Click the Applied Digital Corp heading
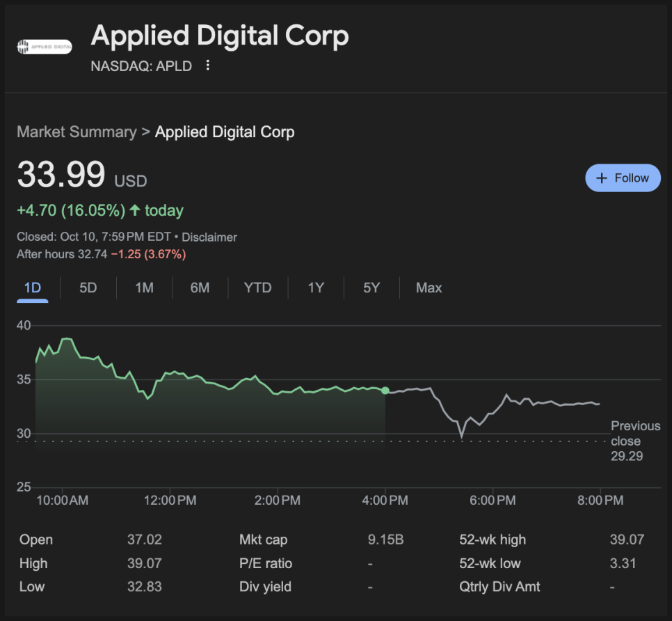Image resolution: width=672 pixels, height=621 pixels. (x=220, y=36)
